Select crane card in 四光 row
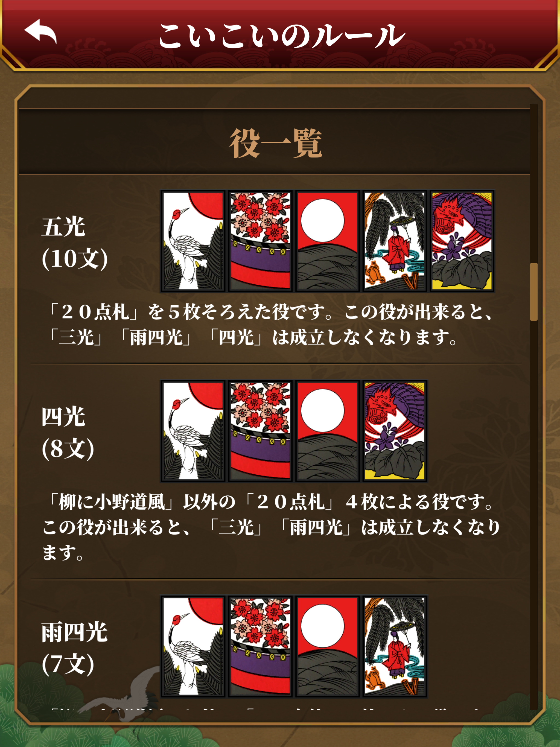This screenshot has width=560, height=747. pos(193,431)
